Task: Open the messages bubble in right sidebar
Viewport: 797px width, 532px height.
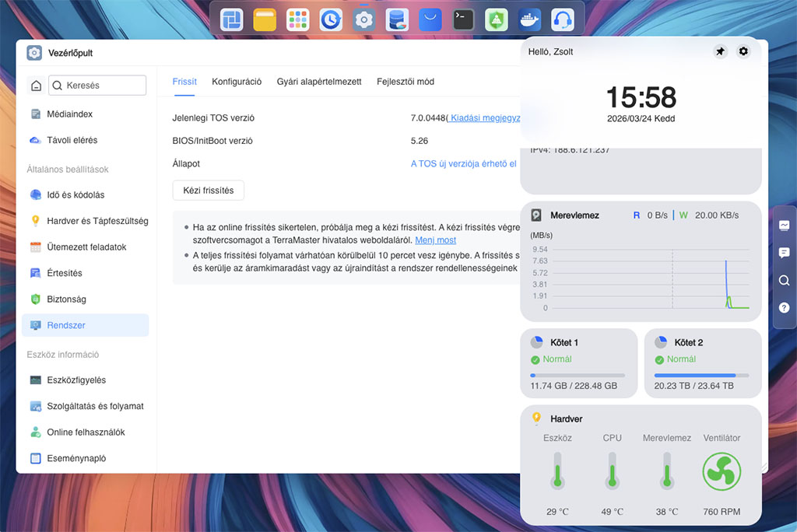Action: [x=784, y=253]
